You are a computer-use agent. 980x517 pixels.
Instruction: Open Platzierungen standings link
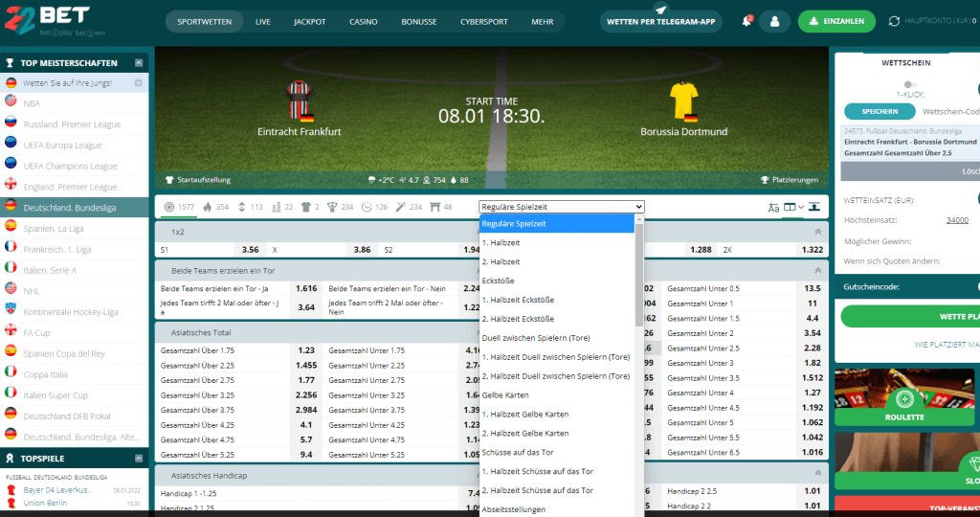tap(790, 180)
